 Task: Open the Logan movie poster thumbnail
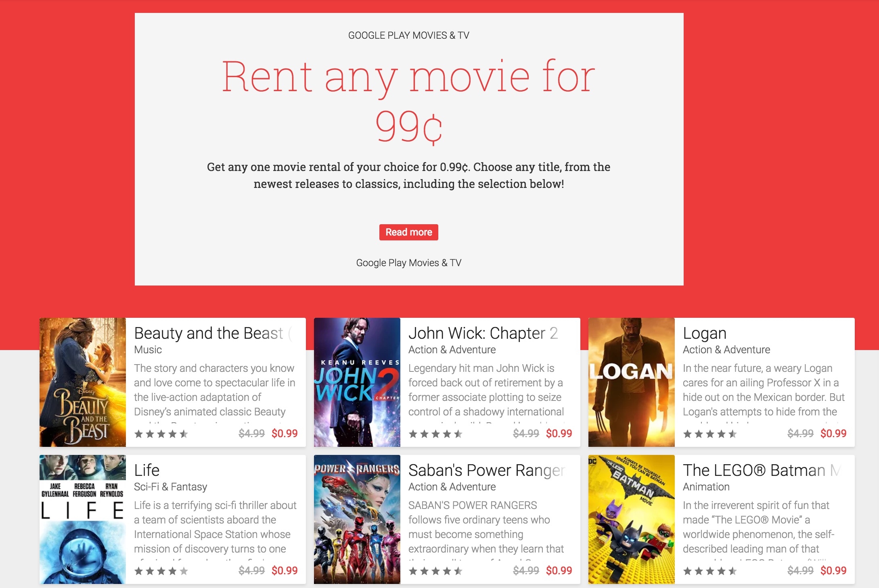(x=632, y=382)
